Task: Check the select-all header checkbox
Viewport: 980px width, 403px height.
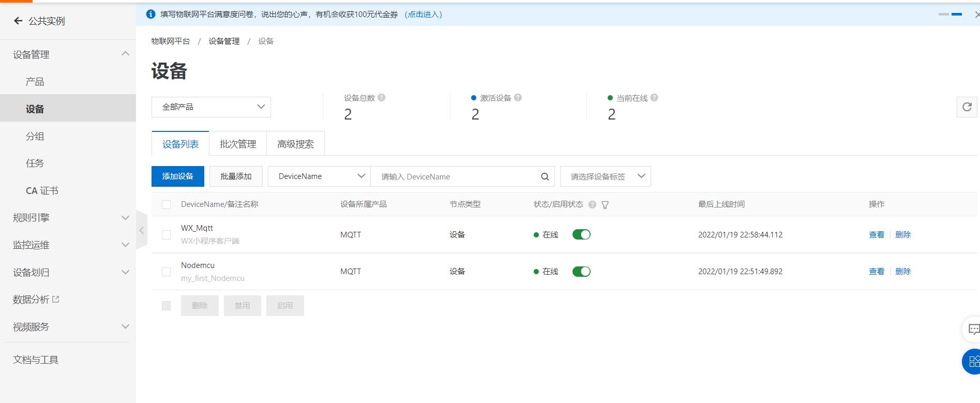Action: tap(166, 204)
